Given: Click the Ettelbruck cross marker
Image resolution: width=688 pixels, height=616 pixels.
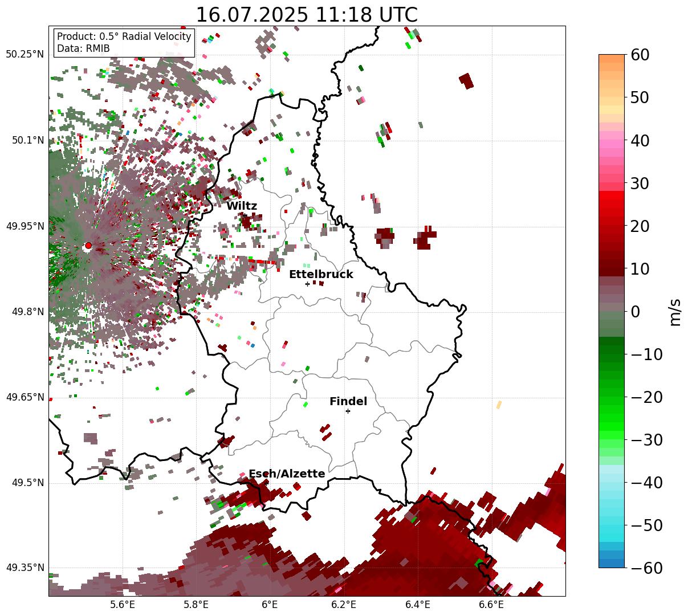Looking at the screenshot, I should coord(307,284).
